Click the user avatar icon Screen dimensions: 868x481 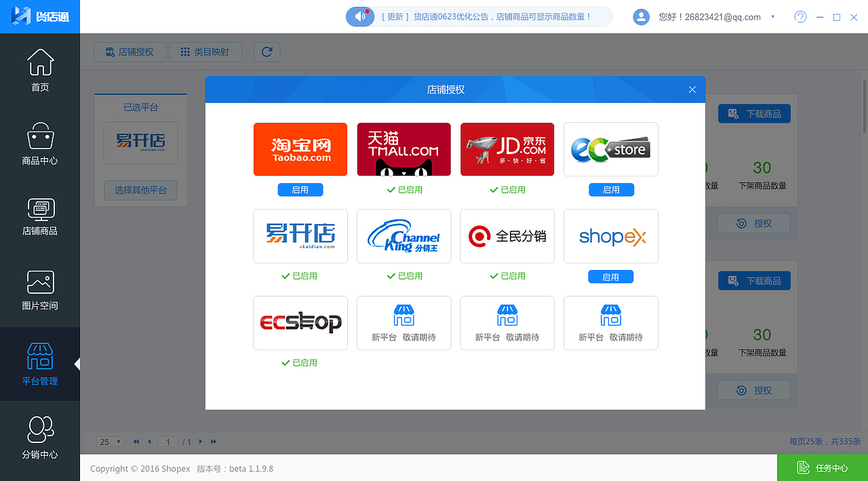click(x=641, y=17)
